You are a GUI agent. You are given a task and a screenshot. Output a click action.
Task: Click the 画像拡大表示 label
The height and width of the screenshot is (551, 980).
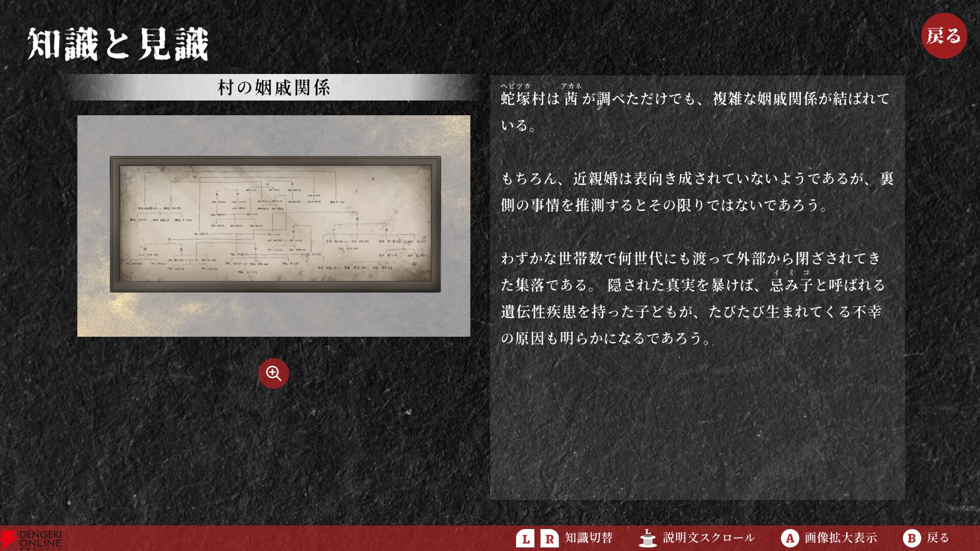pyautogui.click(x=841, y=538)
